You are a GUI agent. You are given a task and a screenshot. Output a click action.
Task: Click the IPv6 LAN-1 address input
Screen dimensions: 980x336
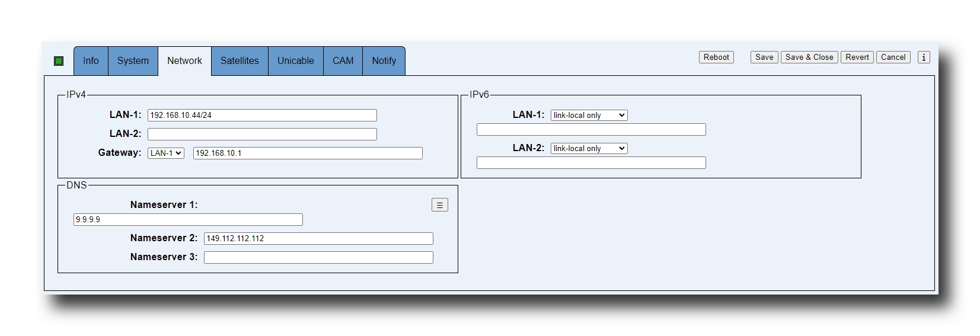(591, 130)
